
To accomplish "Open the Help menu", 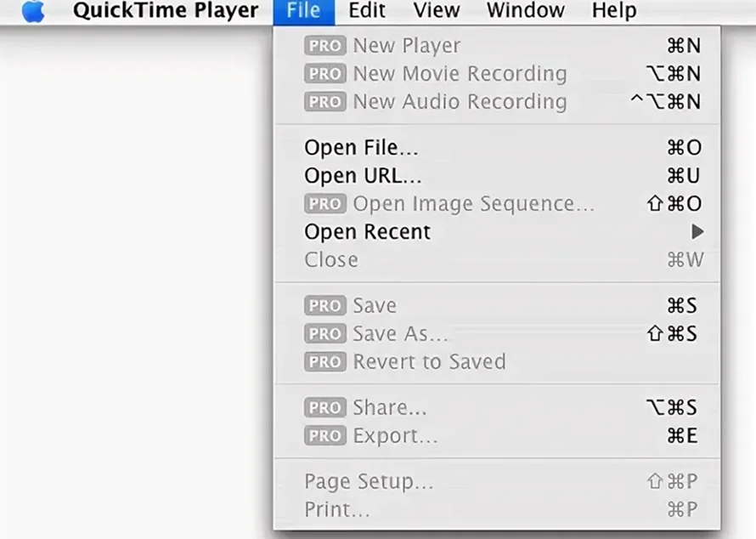I will [x=614, y=10].
